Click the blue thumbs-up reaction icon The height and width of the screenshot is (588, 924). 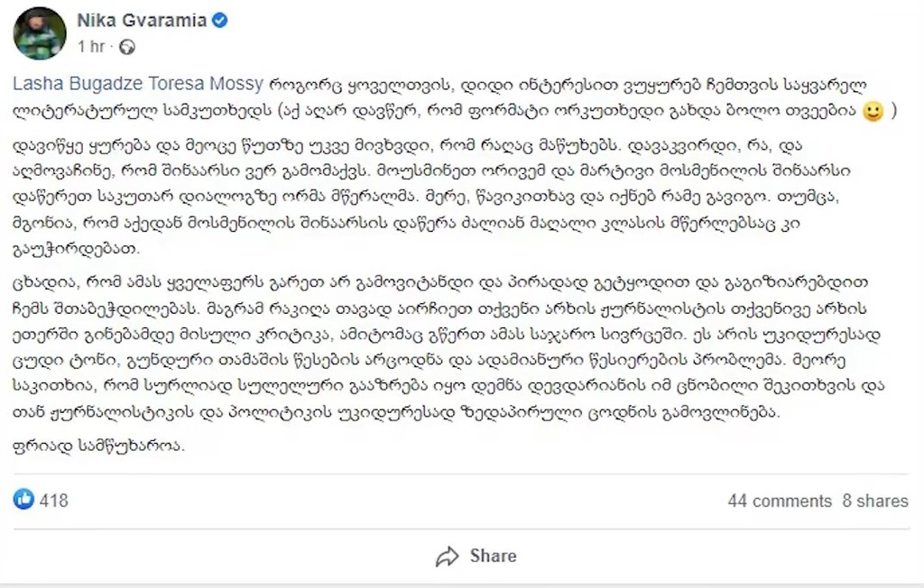coord(23,499)
